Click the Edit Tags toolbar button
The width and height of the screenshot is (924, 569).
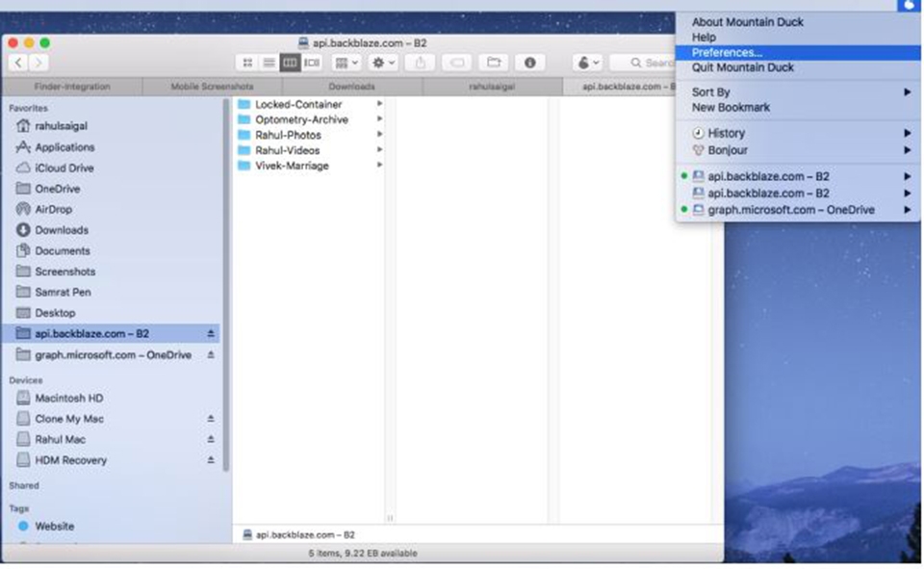click(x=456, y=63)
